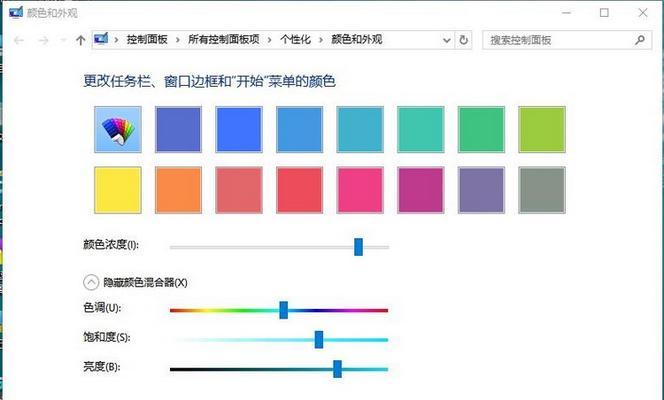Pick the yellow color swatch
The width and height of the screenshot is (664, 400).
[118, 190]
